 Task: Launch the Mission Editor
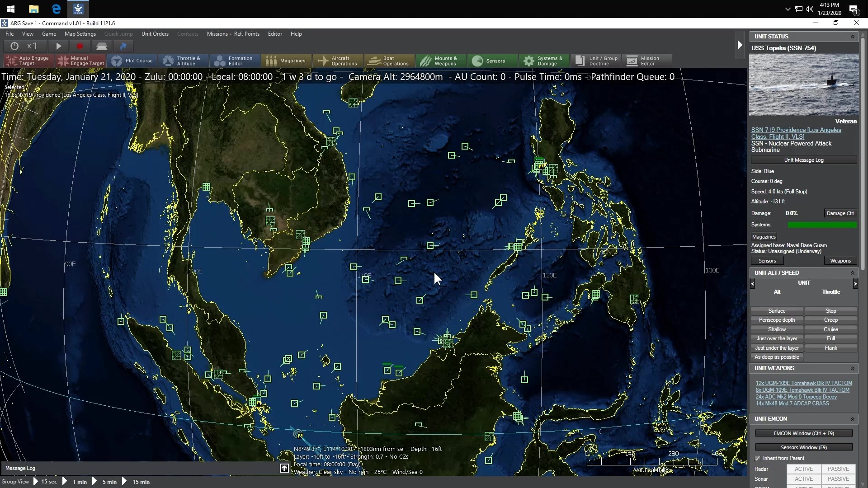coord(647,61)
